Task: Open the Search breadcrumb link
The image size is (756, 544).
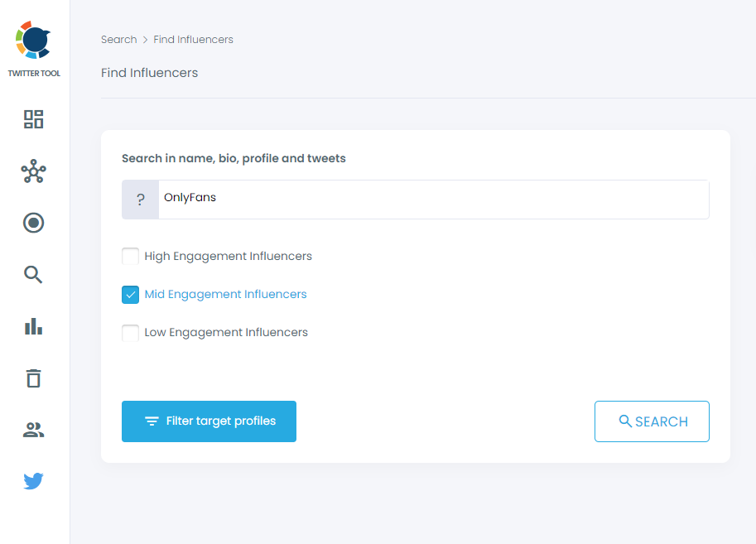Action: 118,39
